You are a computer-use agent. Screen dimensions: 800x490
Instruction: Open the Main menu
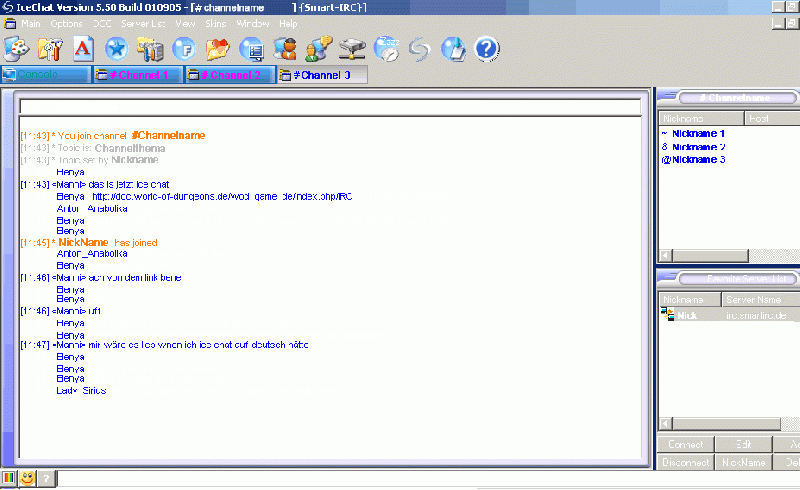(x=31, y=23)
